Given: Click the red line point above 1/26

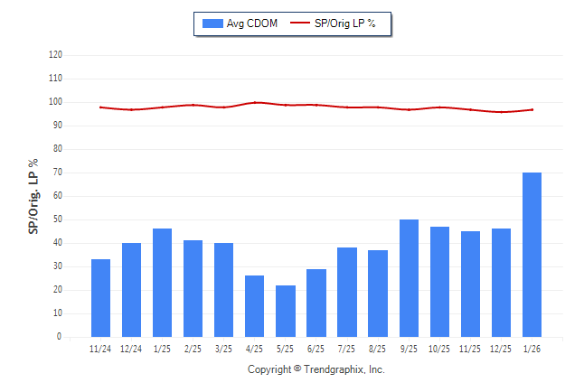Looking at the screenshot, I should click(532, 109).
